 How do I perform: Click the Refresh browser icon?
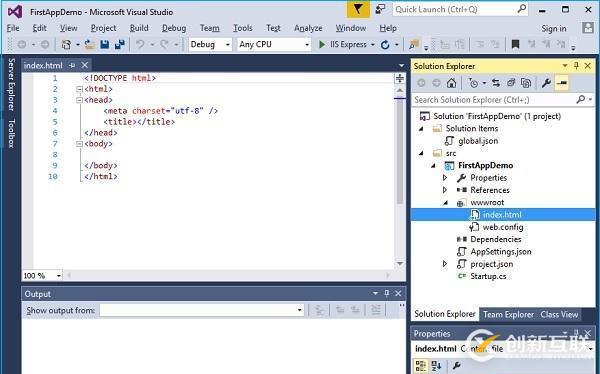click(x=385, y=45)
